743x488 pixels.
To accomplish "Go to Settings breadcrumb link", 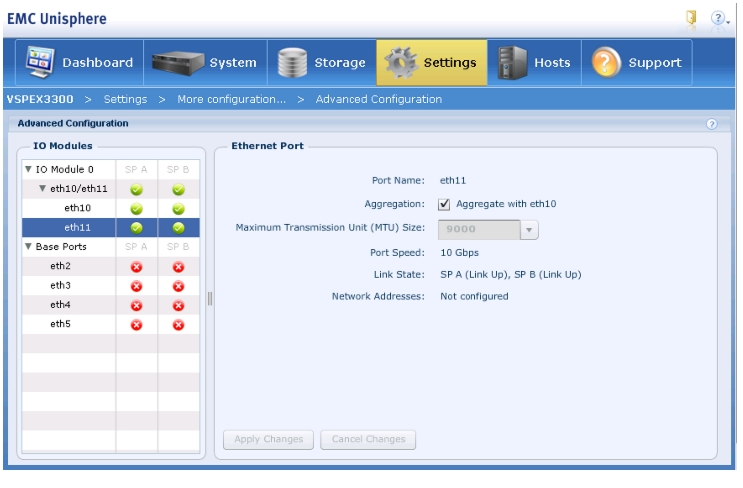I will pyautogui.click(x=126, y=99).
